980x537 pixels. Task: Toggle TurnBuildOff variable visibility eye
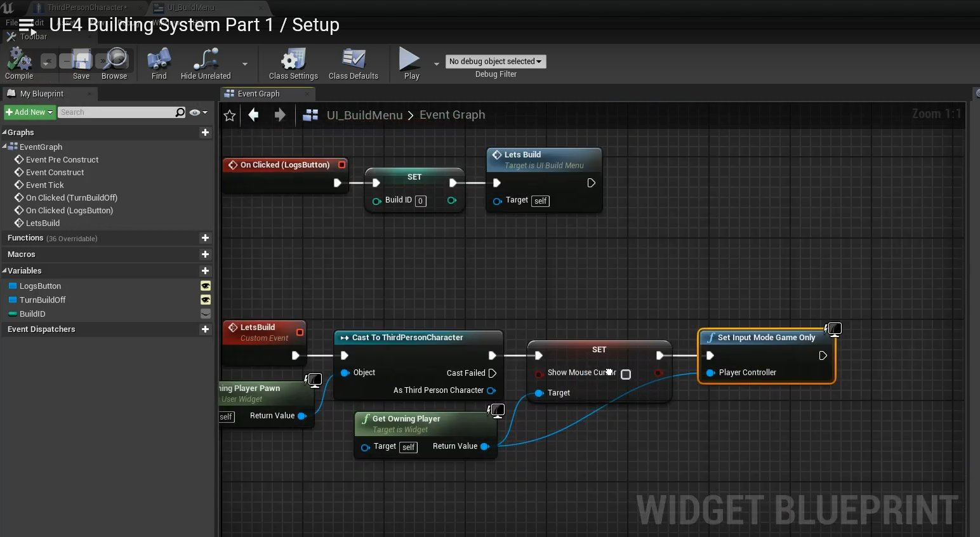click(x=206, y=300)
